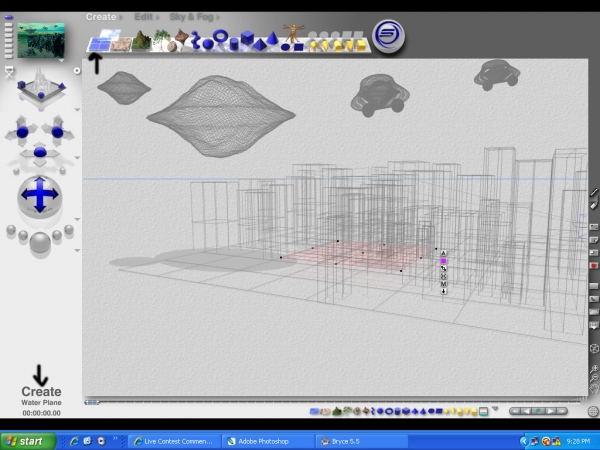Create a symmetric lattice object
This screenshot has width=600, height=450.
tap(182, 37)
